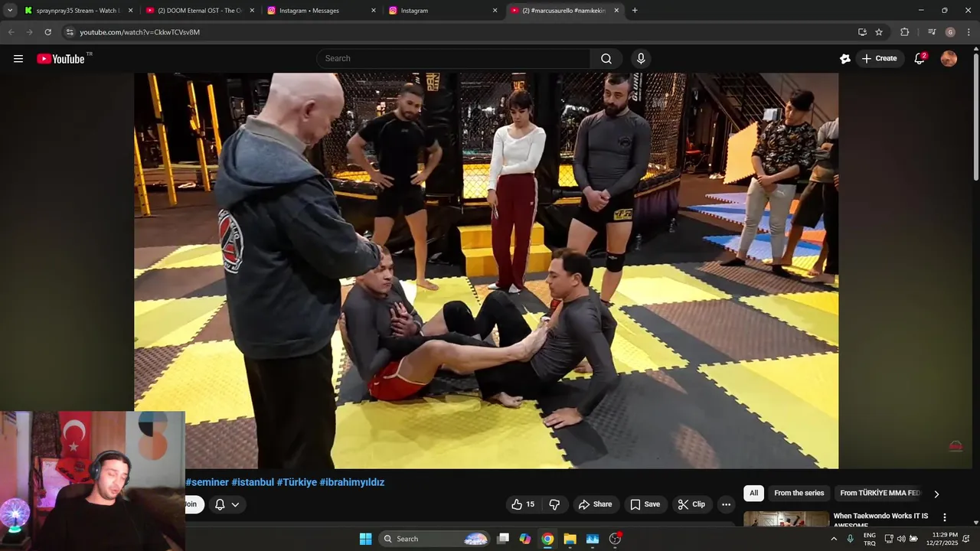Open the YouTube Playables star icon

(x=845, y=58)
